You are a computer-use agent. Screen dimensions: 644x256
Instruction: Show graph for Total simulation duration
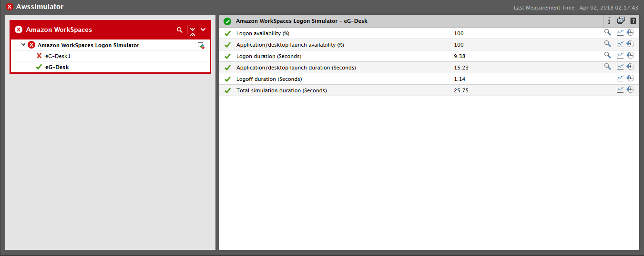(x=620, y=89)
